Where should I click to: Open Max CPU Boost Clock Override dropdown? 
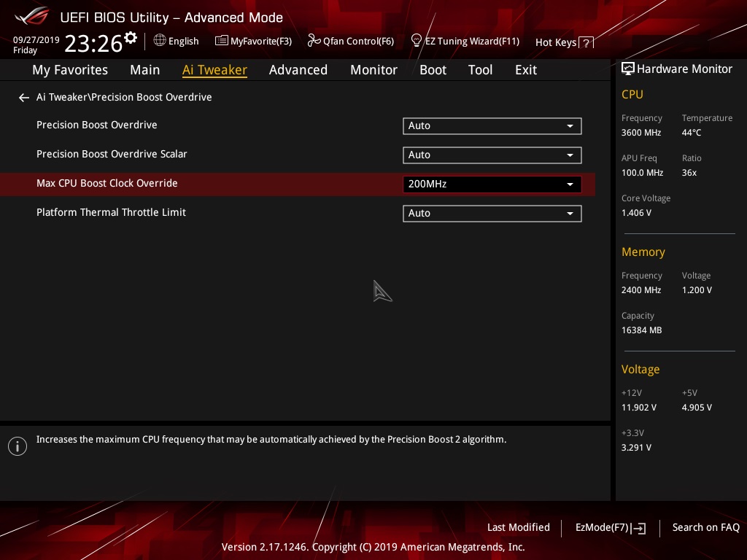(492, 184)
